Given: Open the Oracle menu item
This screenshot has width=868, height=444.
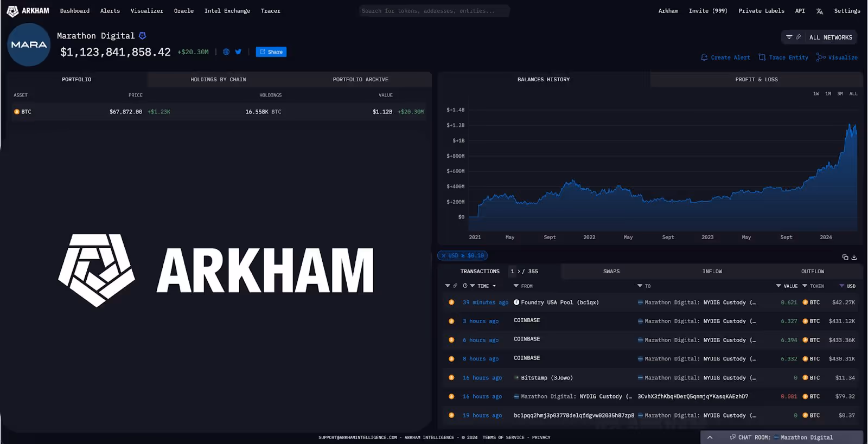Looking at the screenshot, I should click(x=184, y=11).
